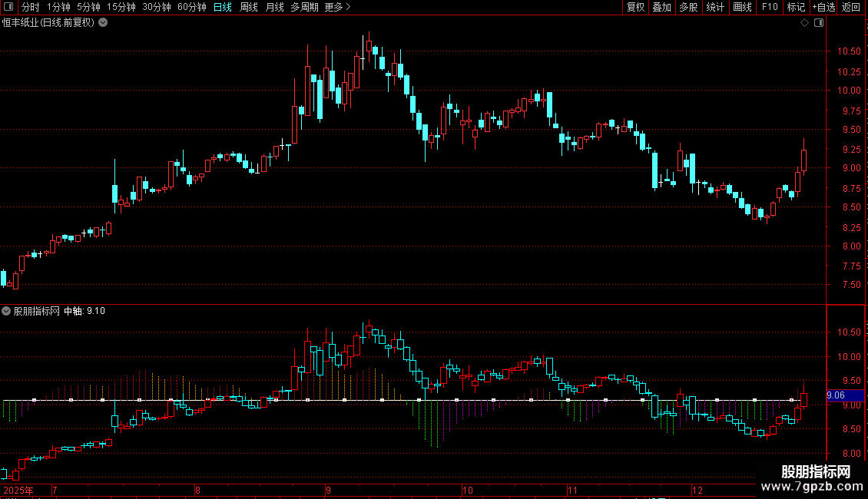Screen dimensions: 868x499
Task: Click the 股朋指标网 indicator name
Action: (x=37, y=311)
